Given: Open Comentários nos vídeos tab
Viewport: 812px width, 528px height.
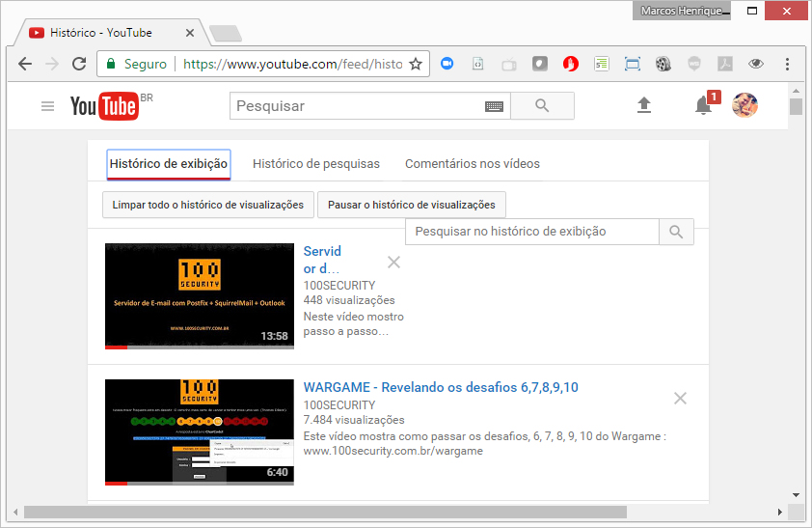Looking at the screenshot, I should point(472,164).
